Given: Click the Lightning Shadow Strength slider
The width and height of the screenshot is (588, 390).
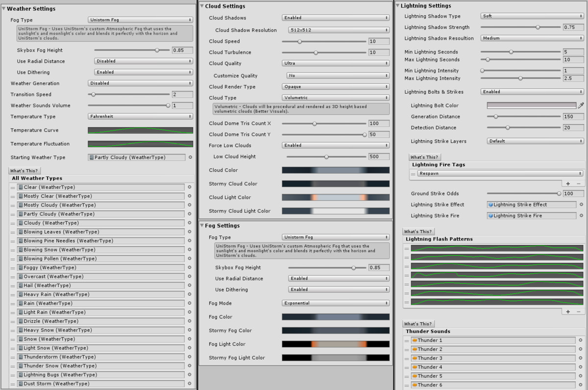Looking at the screenshot, I should coord(520,27).
